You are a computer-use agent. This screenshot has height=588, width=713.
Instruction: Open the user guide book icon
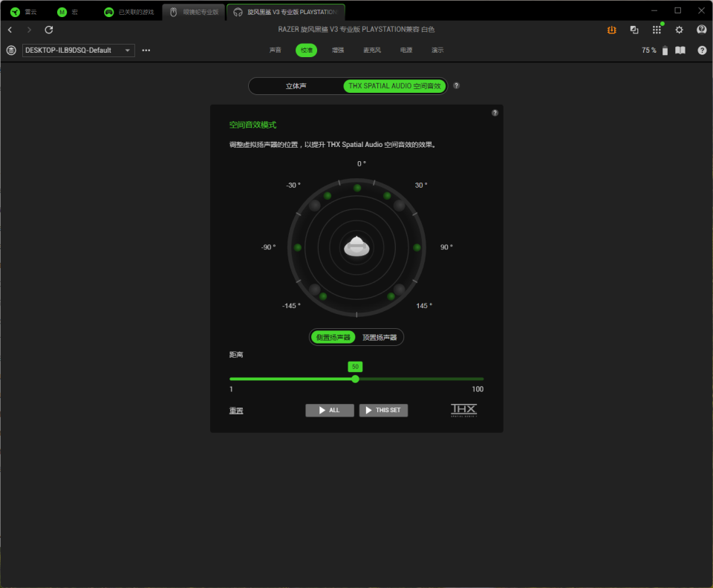[x=680, y=50]
